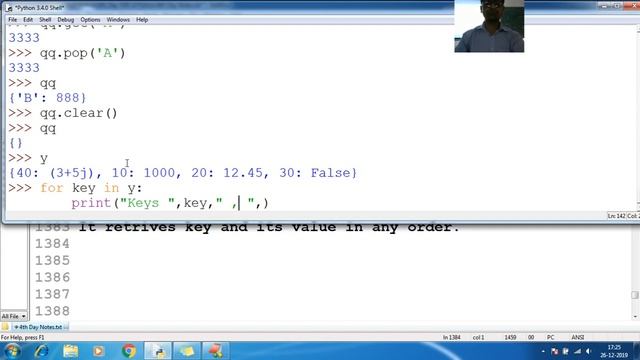Switch to the yellow folder taskbar app

[x=187, y=351]
